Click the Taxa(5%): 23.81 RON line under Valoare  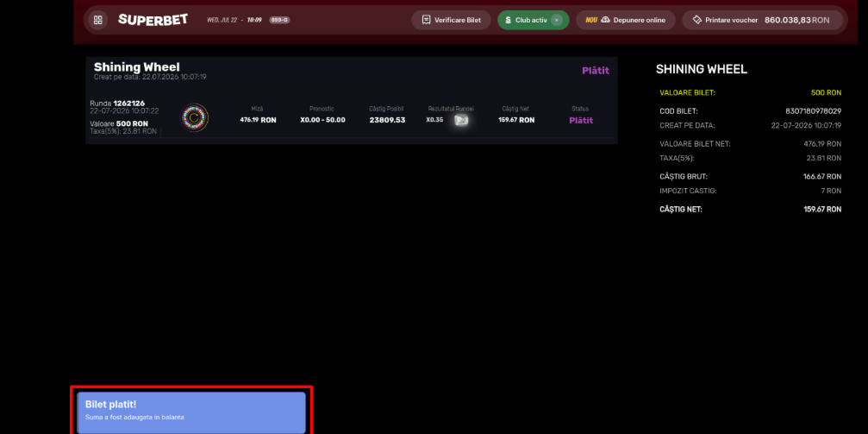(123, 131)
